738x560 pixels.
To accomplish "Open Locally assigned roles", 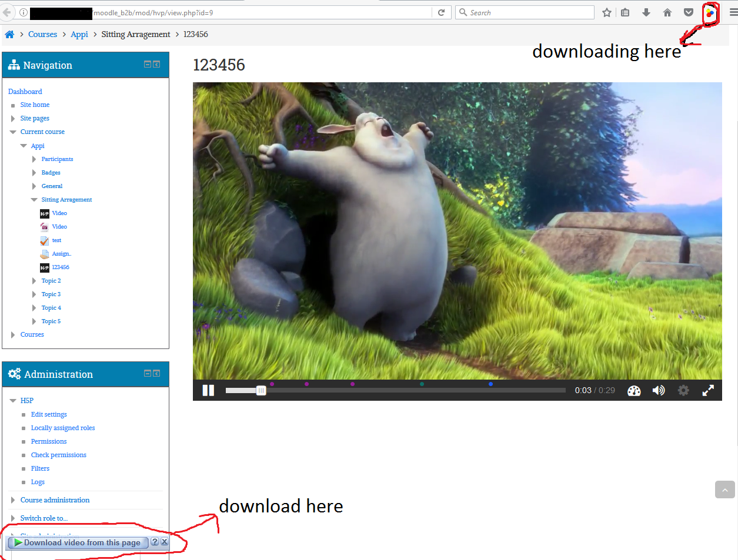I will point(63,428).
